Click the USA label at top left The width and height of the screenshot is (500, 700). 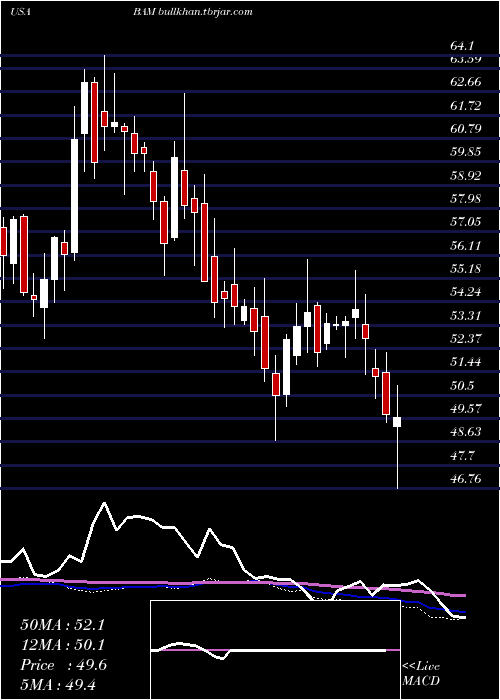pos(20,12)
